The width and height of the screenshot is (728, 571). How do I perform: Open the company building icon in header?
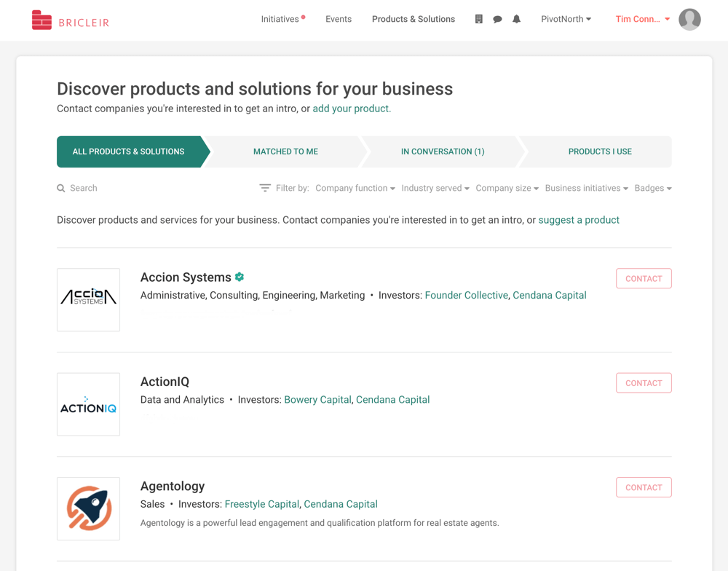479,19
